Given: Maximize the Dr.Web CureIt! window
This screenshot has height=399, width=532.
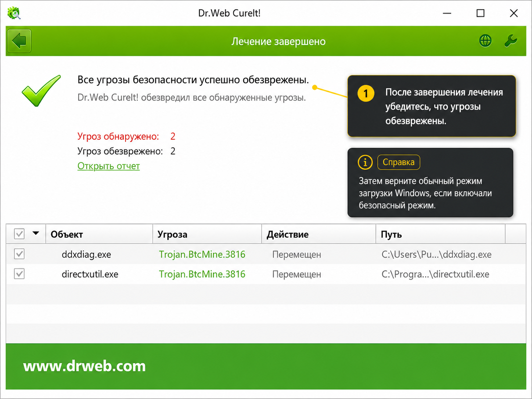Looking at the screenshot, I should click(x=480, y=13).
